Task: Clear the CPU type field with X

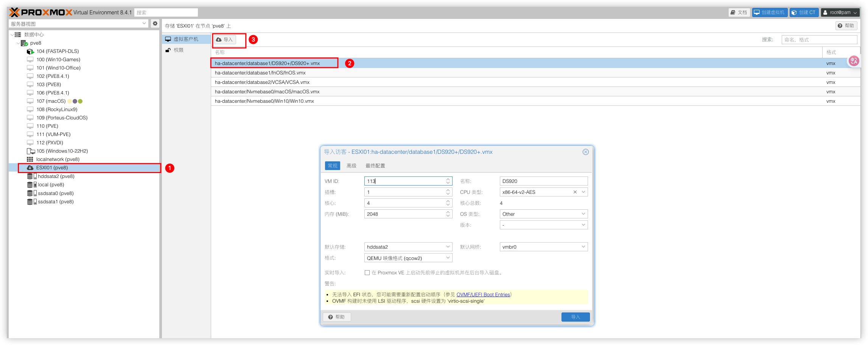Action: pos(575,192)
